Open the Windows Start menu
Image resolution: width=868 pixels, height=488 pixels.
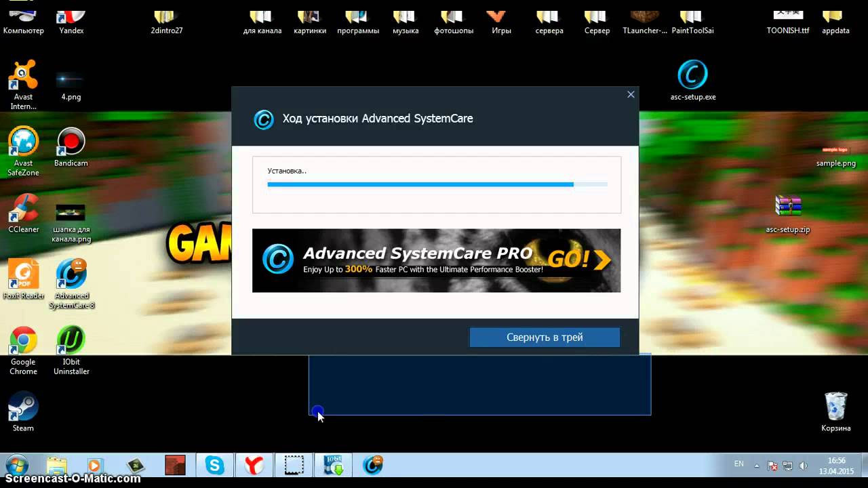[16, 466]
